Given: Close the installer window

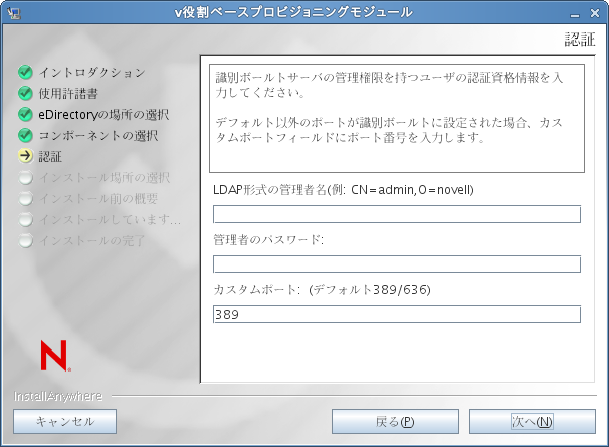Looking at the screenshot, I should pos(595,13).
